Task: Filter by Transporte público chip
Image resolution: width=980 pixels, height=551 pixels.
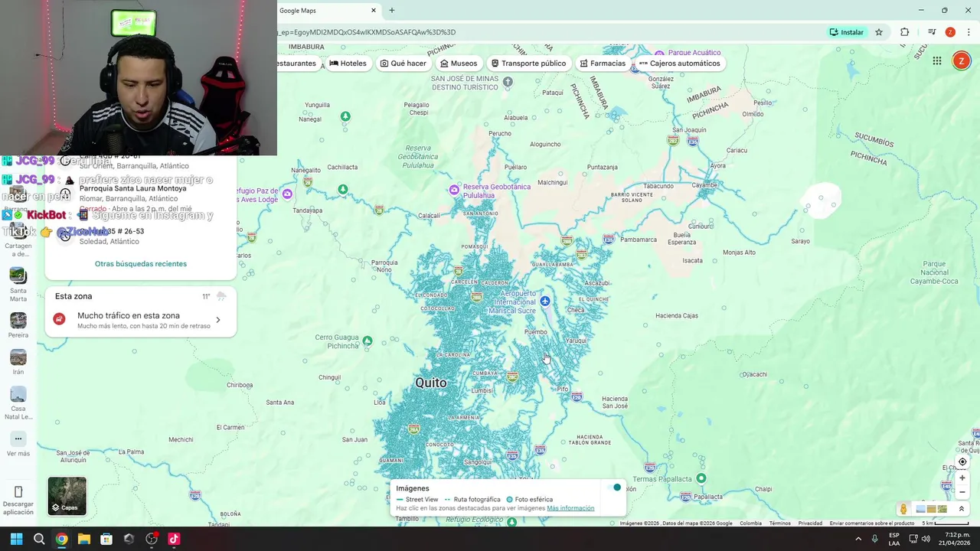Action: tap(528, 64)
